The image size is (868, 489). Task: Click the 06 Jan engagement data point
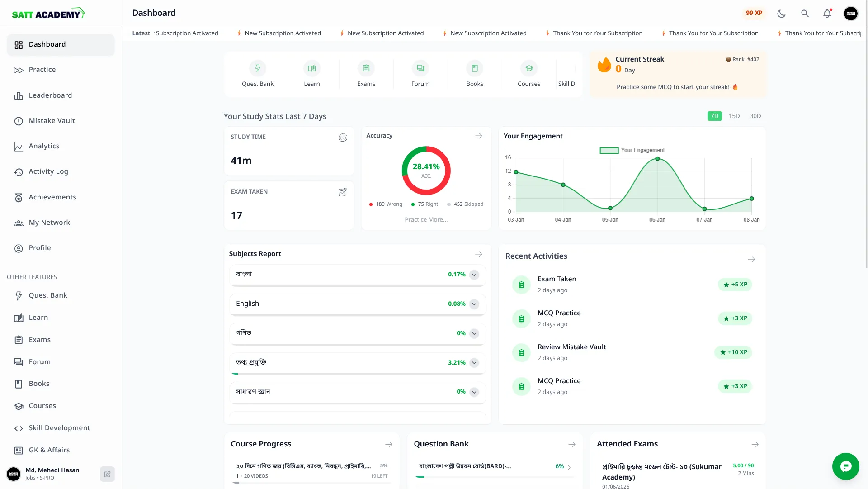pyautogui.click(x=657, y=159)
